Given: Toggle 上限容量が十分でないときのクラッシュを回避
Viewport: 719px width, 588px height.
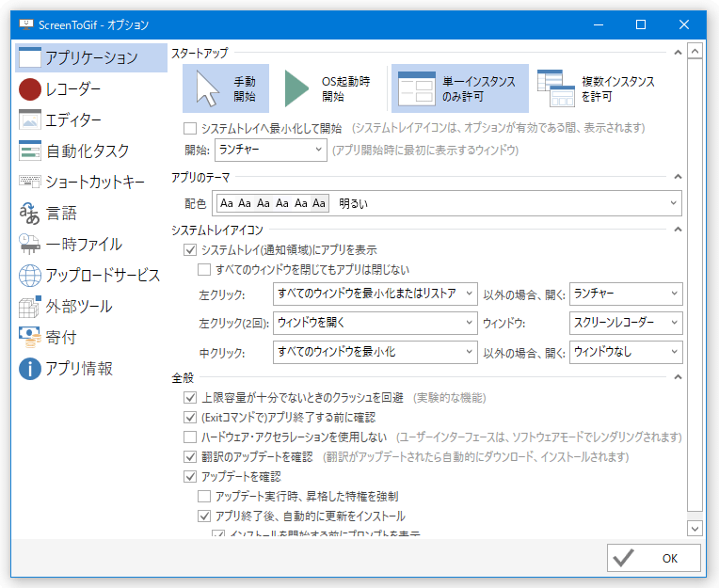Looking at the screenshot, I should (x=190, y=397).
